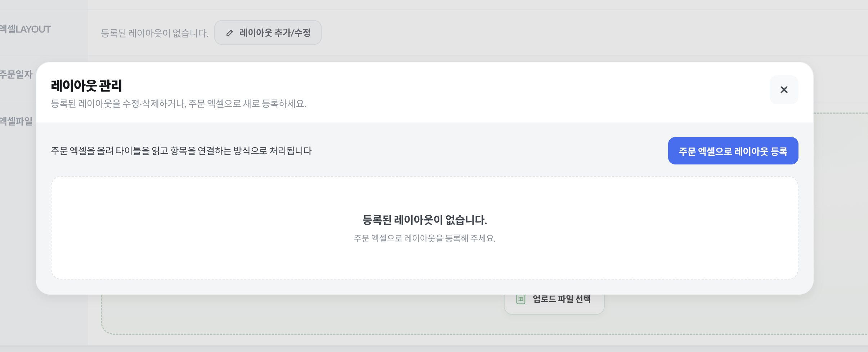Click the 레이아웃 관리 dialog title
The image size is (868, 352).
86,86
